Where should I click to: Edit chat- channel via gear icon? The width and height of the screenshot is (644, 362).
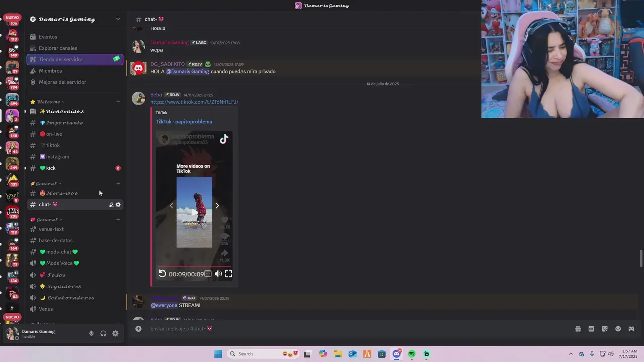[118, 205]
